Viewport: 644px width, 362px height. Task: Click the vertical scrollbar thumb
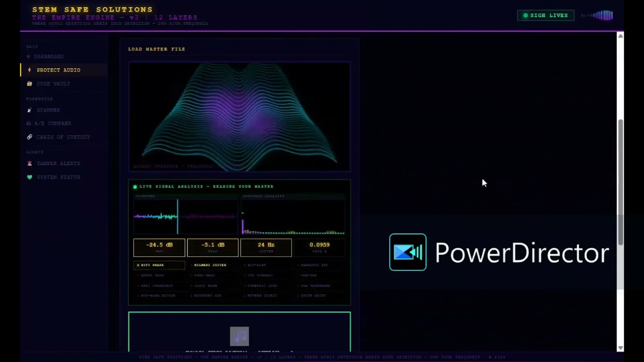(x=621, y=182)
